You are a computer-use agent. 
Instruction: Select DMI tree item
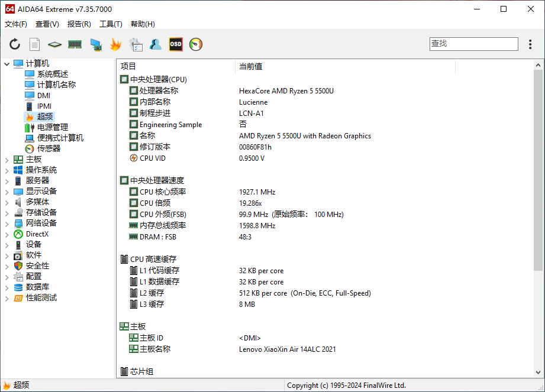(x=44, y=95)
